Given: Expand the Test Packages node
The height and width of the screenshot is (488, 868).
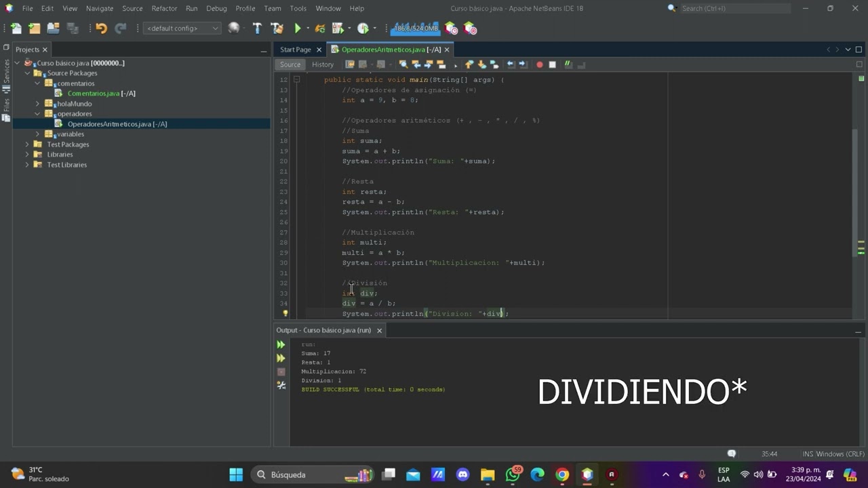Looking at the screenshot, I should [27, 144].
